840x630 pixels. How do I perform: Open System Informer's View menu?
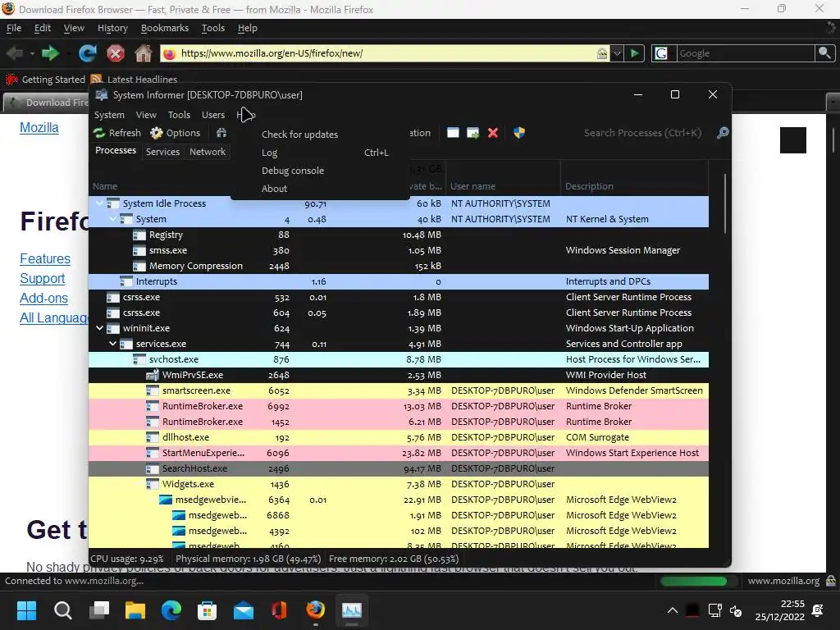[x=146, y=115]
